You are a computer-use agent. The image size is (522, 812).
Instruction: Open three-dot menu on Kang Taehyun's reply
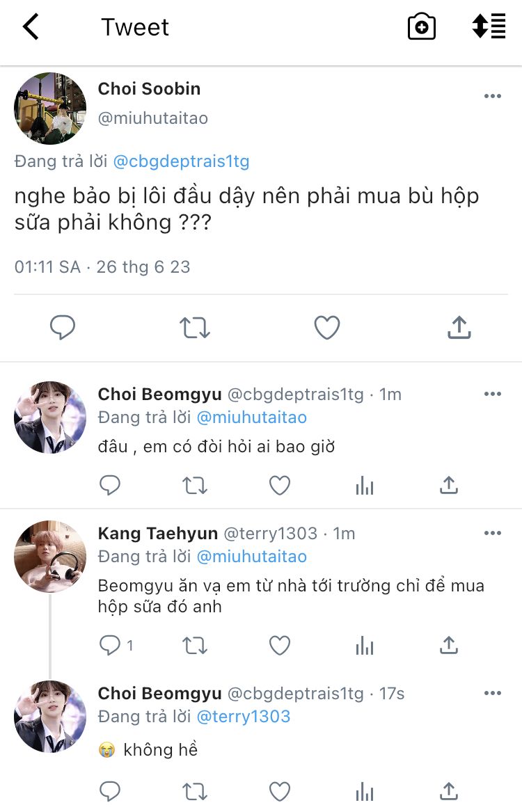point(493,533)
